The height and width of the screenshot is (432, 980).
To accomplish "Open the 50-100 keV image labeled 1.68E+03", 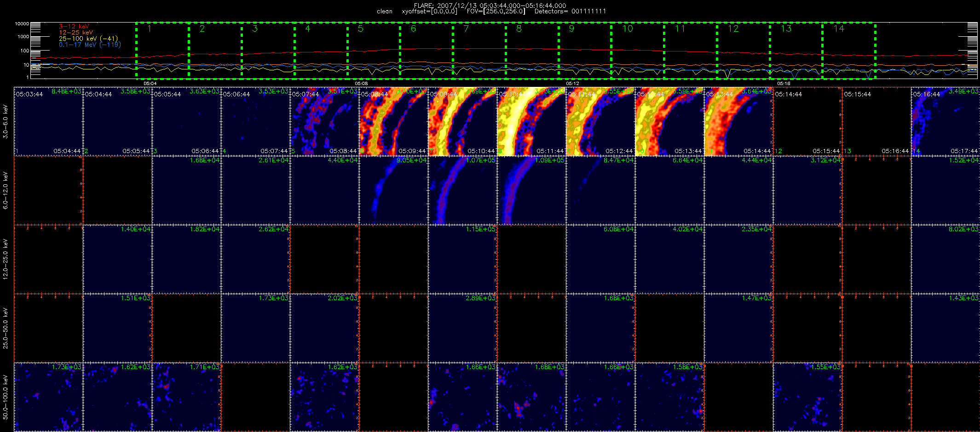I will point(531,397).
